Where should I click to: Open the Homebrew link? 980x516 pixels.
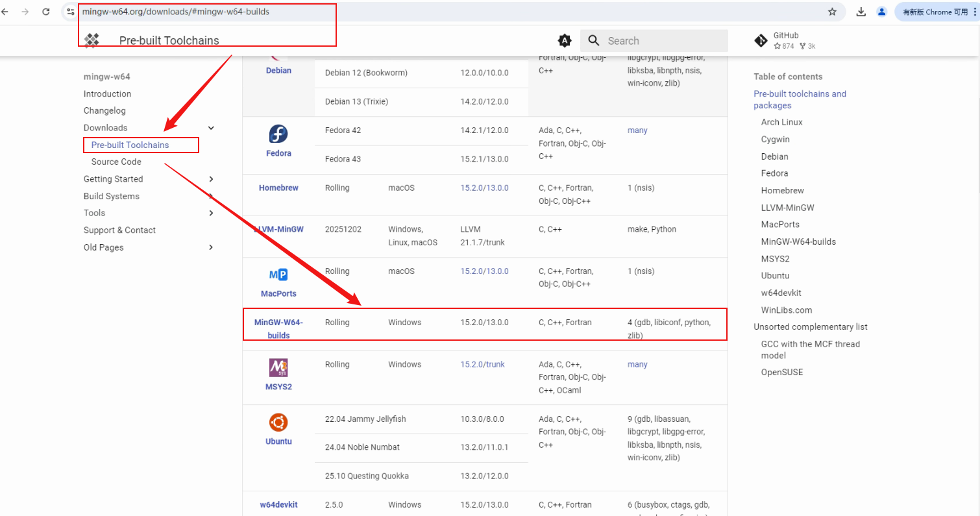pos(278,188)
